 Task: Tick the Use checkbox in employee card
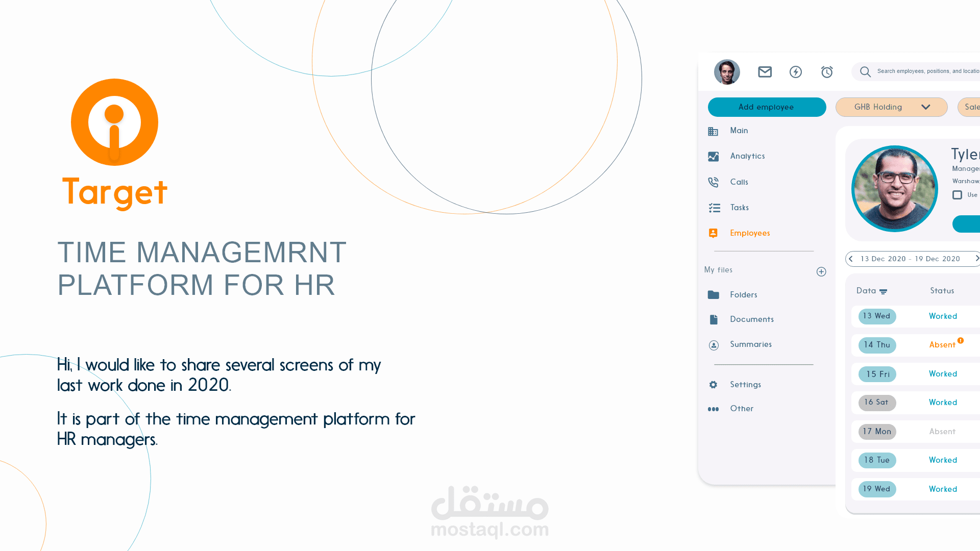[x=957, y=195]
